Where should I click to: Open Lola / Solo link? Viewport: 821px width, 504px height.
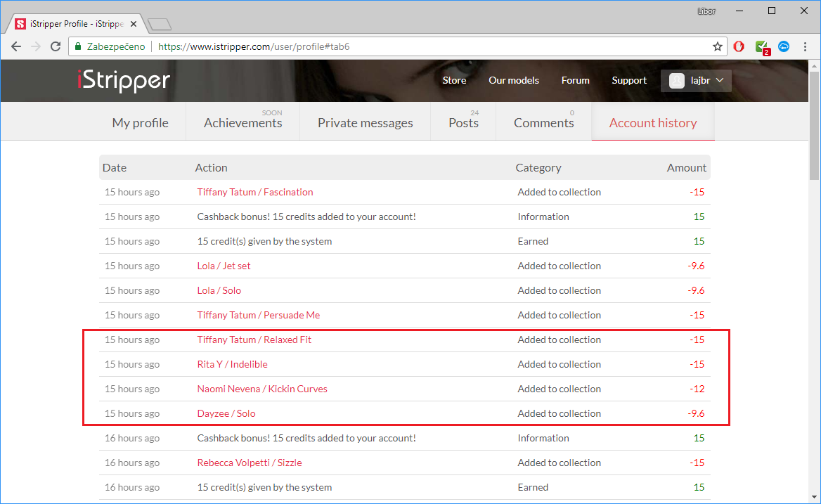click(x=219, y=290)
